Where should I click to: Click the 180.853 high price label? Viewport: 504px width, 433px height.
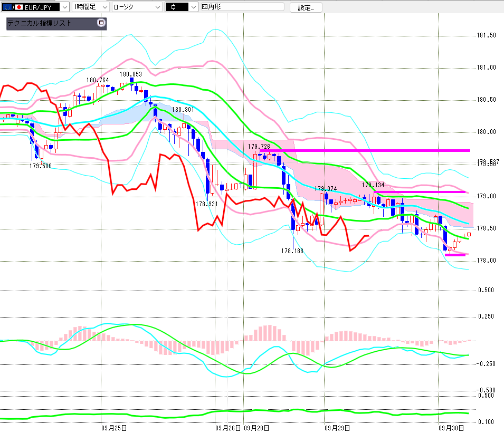point(131,74)
